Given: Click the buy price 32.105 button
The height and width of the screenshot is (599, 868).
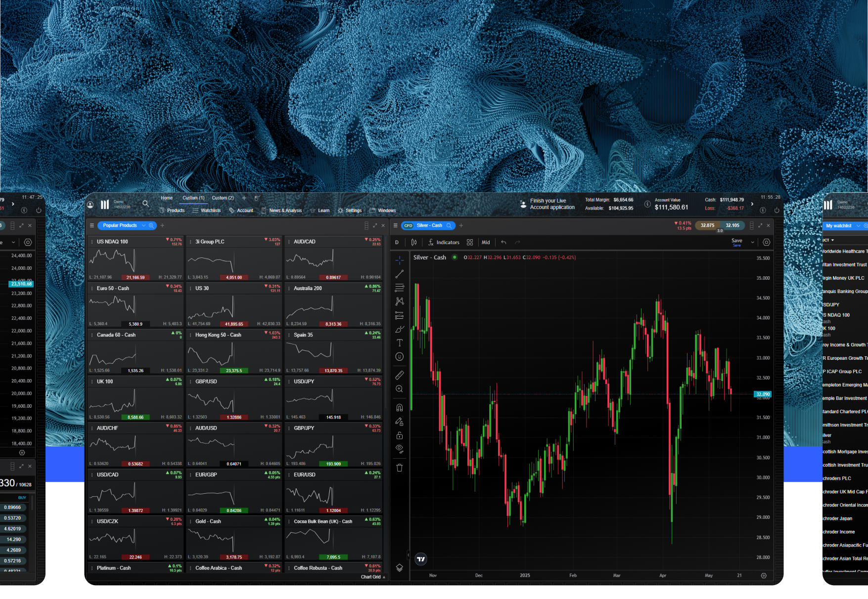Looking at the screenshot, I should point(732,225).
